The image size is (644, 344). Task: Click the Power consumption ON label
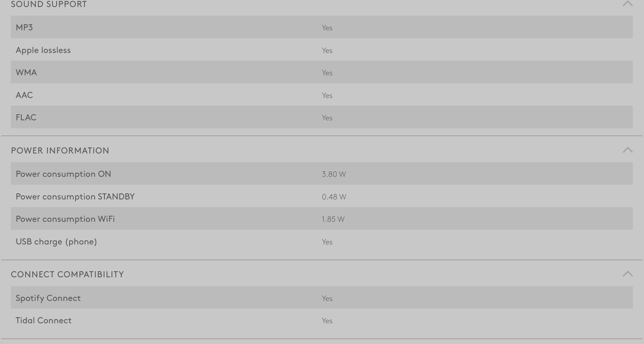(63, 174)
